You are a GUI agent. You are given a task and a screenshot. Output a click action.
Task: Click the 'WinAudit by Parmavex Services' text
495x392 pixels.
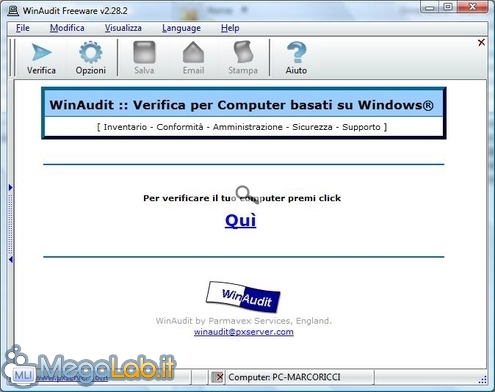(244, 321)
